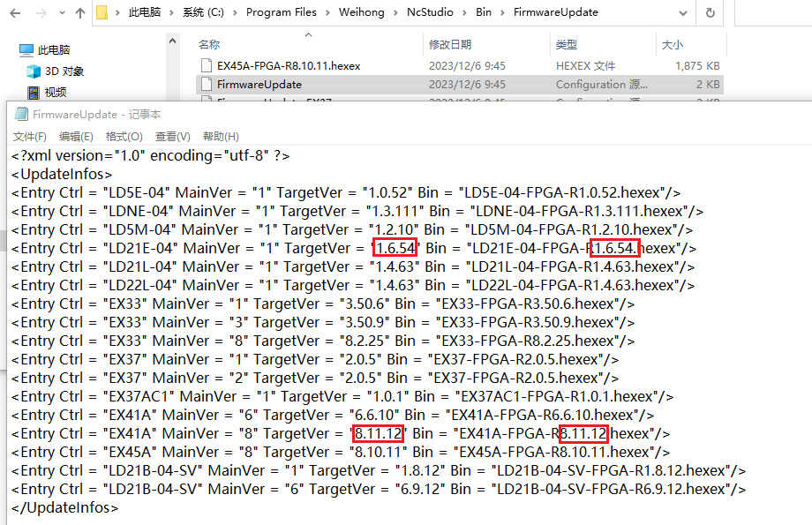Image resolution: width=812 pixels, height=525 pixels.
Task: Click the EX45A entry line in Notepad
Action: pyautogui.click(x=341, y=453)
